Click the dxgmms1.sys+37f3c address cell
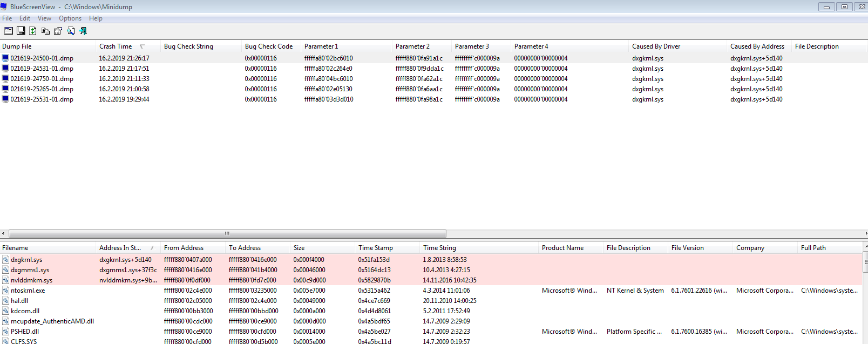The height and width of the screenshot is (344, 868). click(128, 270)
